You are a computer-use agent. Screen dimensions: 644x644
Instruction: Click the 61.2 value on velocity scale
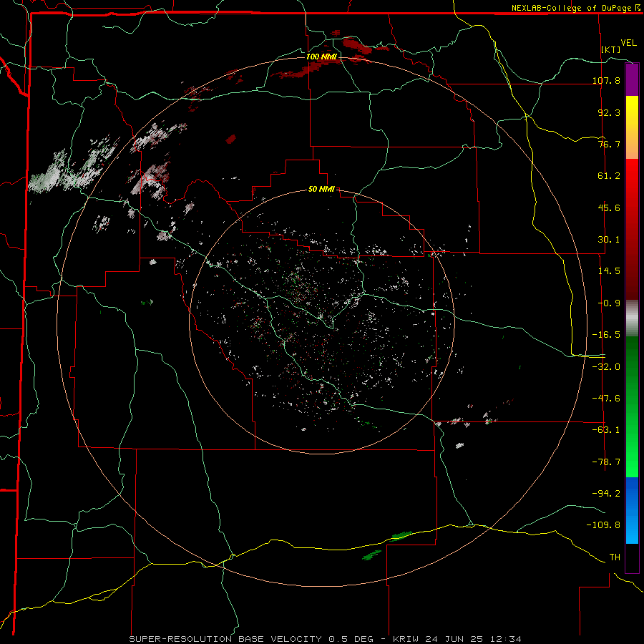point(609,176)
